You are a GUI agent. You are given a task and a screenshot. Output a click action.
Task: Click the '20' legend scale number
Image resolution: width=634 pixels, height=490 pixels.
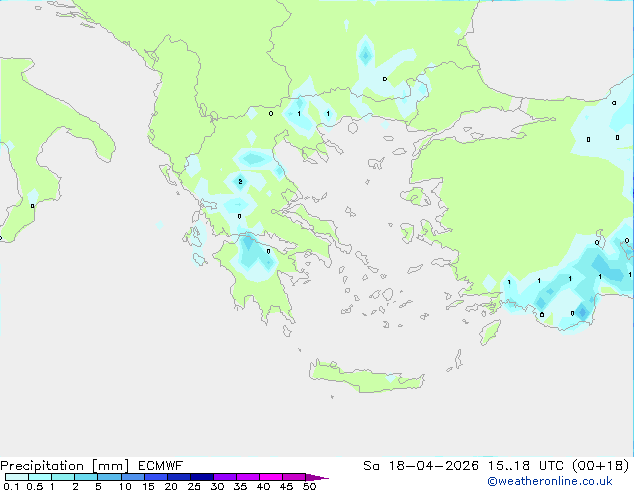coord(171,486)
